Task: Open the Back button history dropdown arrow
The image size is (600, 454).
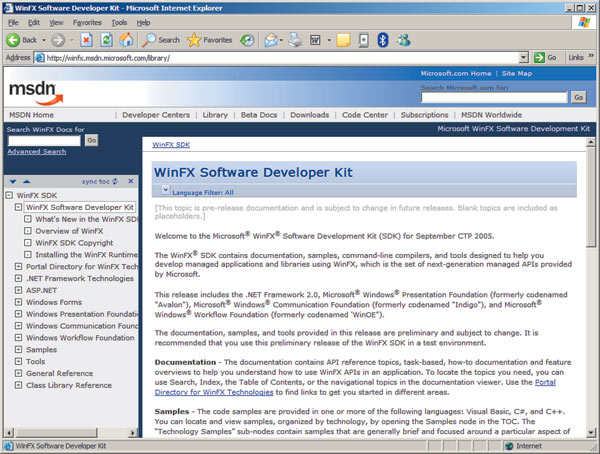Action: tap(44, 40)
